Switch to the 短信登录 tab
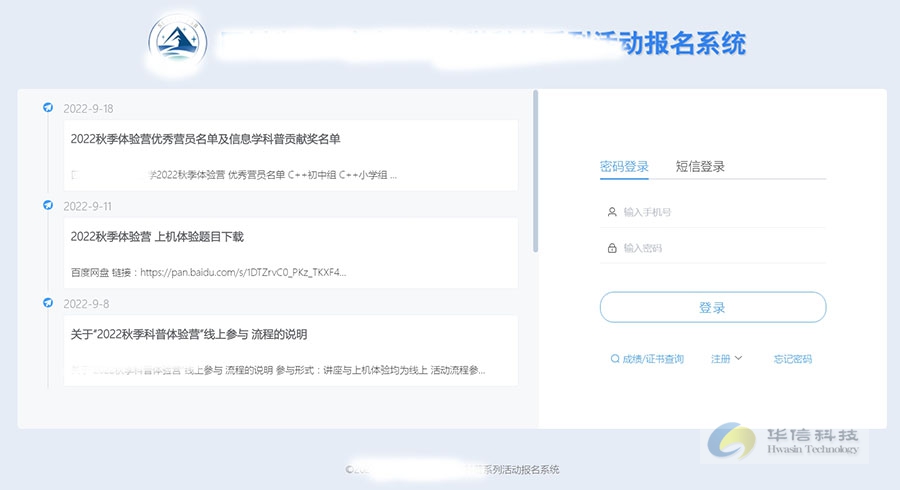The image size is (900, 490). [x=700, y=167]
